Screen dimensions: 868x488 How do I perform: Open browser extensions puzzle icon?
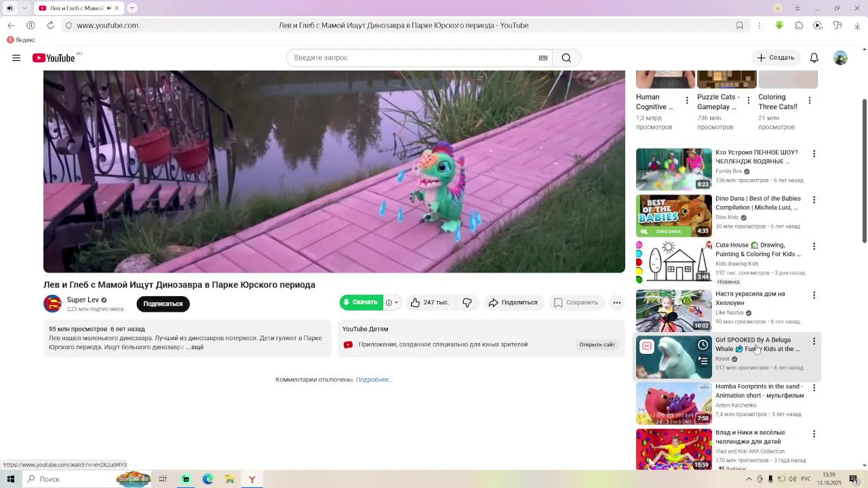click(799, 25)
